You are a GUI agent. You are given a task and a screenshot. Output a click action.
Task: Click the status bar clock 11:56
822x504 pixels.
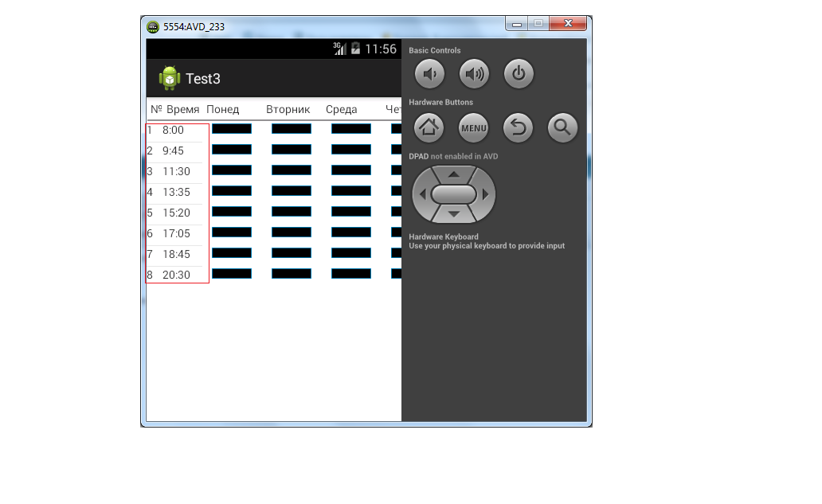[x=381, y=49]
